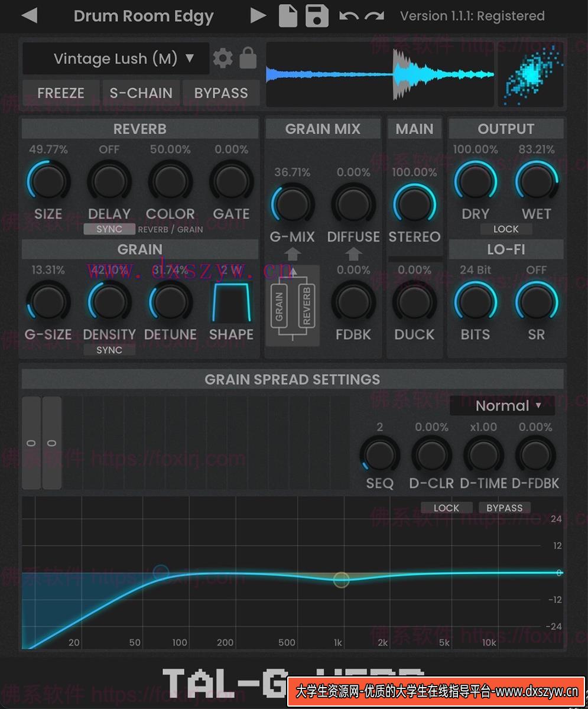Click the DRY output knob
The image size is (588, 709).
click(476, 181)
